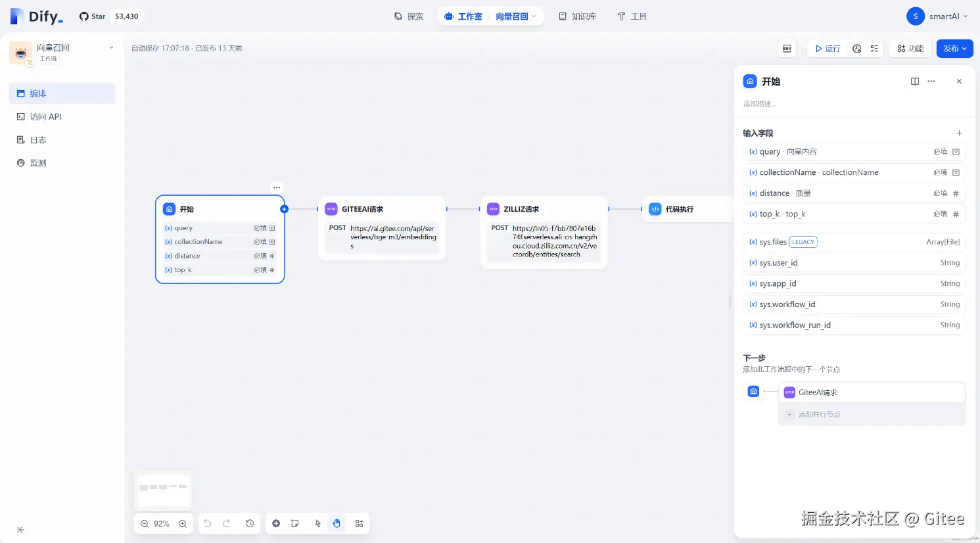Select the top_k input field row in panel
This screenshot has height=543, width=980.
point(854,214)
